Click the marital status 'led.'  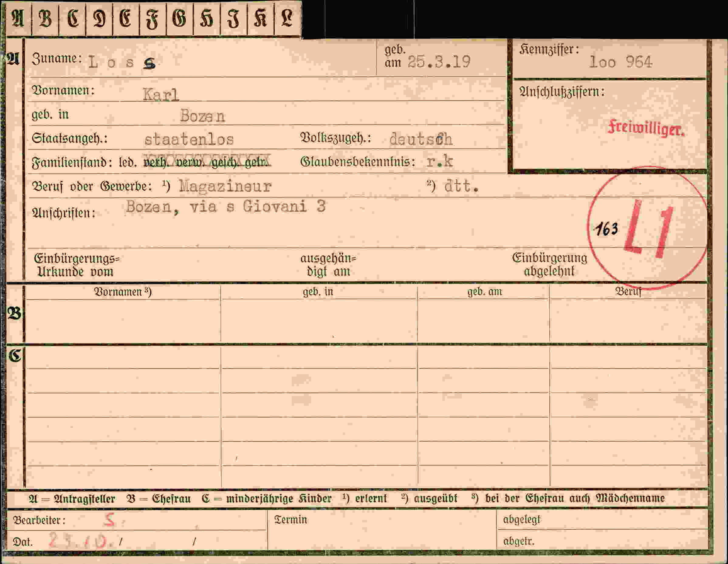click(128, 162)
